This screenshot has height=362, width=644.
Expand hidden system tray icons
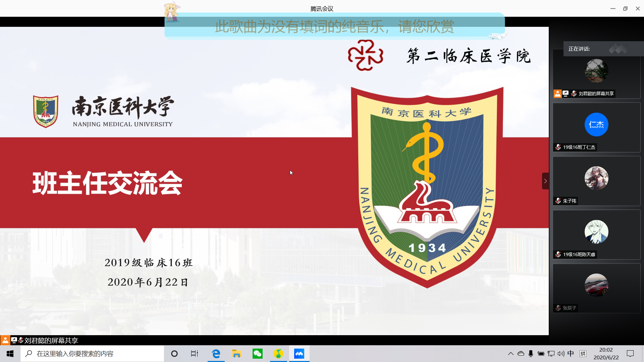511,354
